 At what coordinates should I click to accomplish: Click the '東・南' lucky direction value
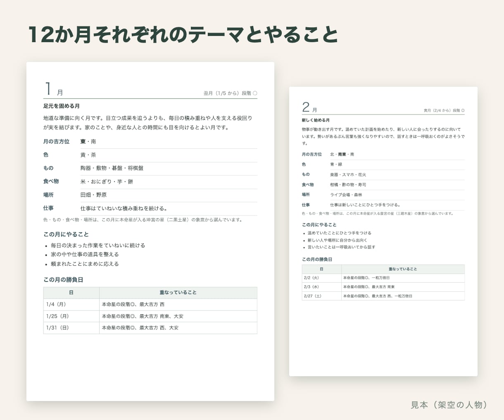(x=88, y=142)
